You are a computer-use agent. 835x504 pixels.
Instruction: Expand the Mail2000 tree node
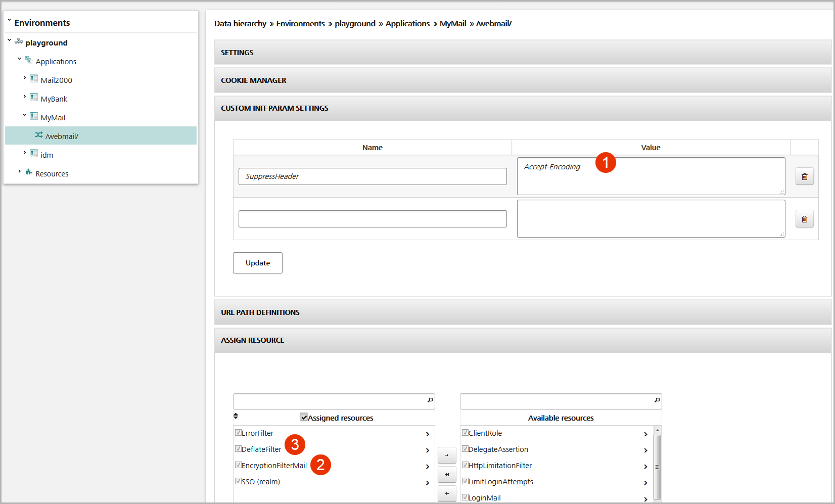[24, 77]
